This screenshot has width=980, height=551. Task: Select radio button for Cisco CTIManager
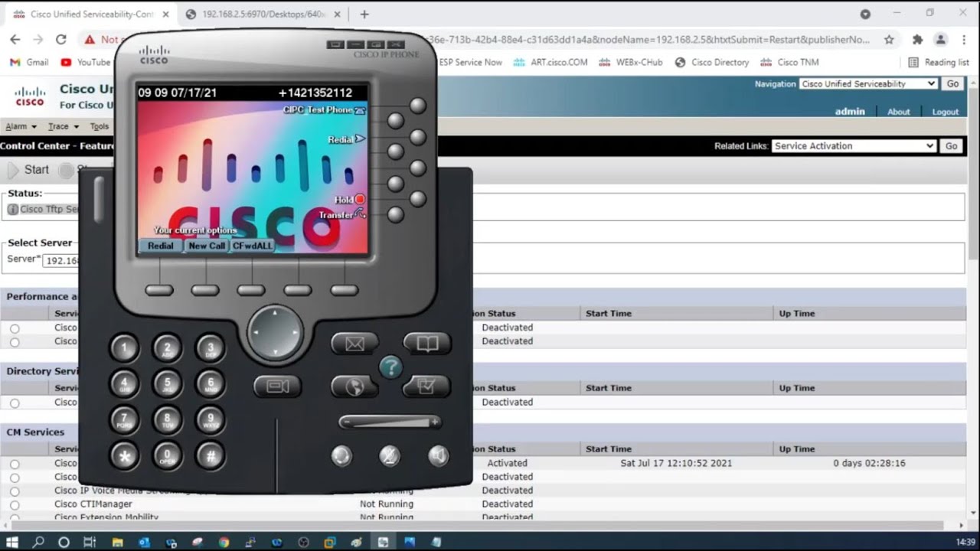(x=15, y=505)
